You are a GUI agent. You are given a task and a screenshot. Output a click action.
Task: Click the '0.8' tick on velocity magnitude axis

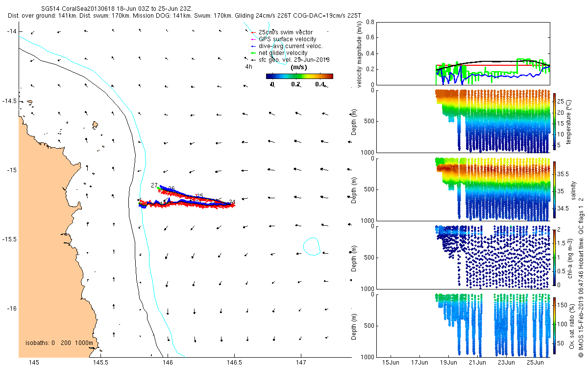[x=370, y=23]
